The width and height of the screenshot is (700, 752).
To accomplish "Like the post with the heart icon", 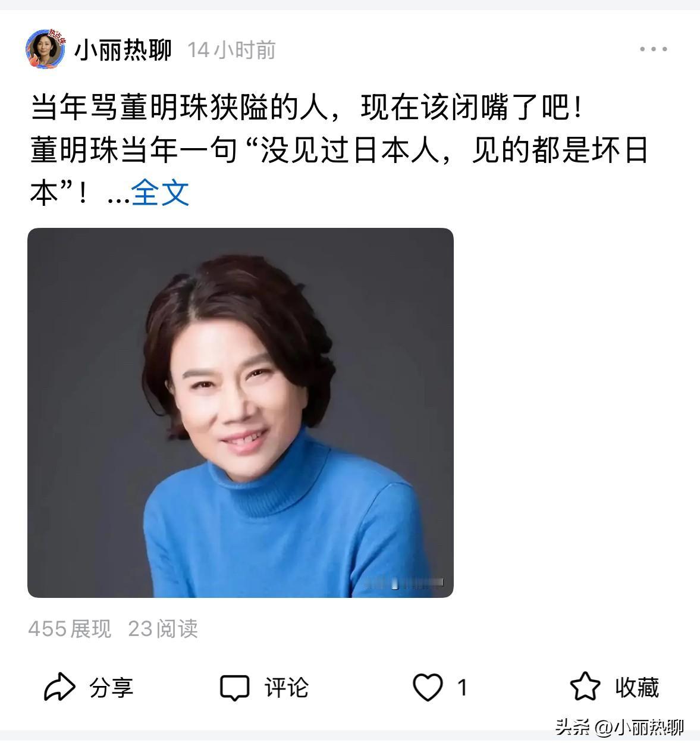I will pyautogui.click(x=428, y=688).
